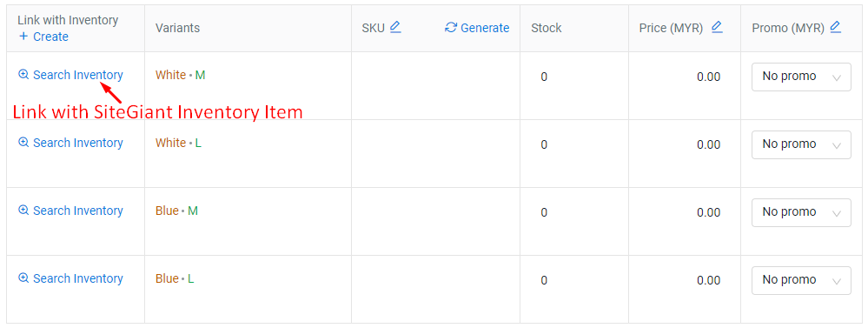Click price value of Blue L row
The image size is (868, 328).
pos(709,280)
